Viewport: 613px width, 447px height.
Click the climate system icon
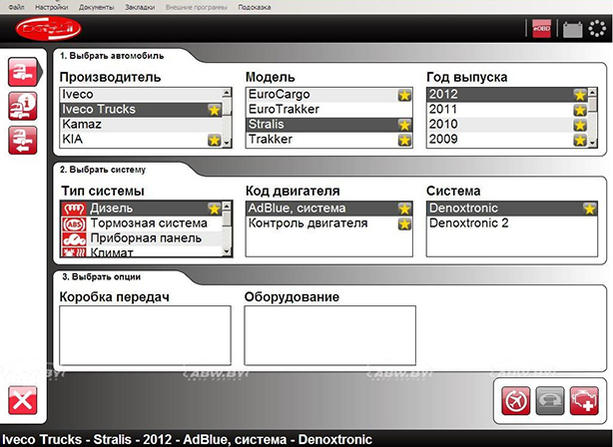tap(74, 252)
